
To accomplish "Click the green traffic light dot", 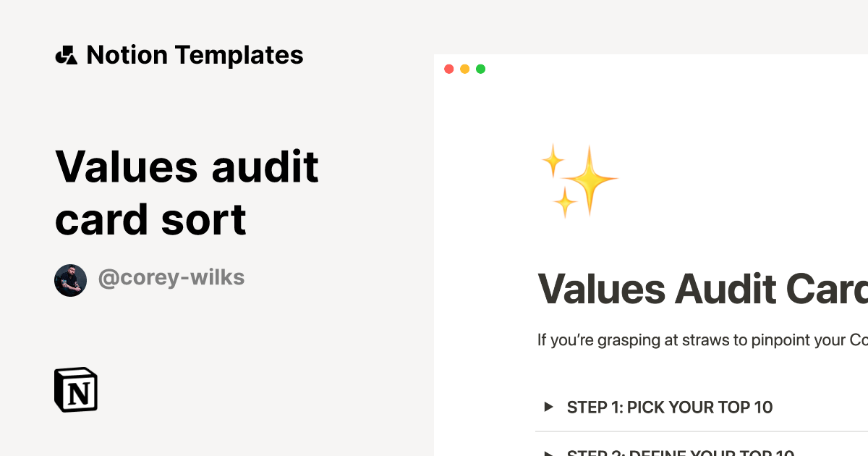I will click(480, 69).
